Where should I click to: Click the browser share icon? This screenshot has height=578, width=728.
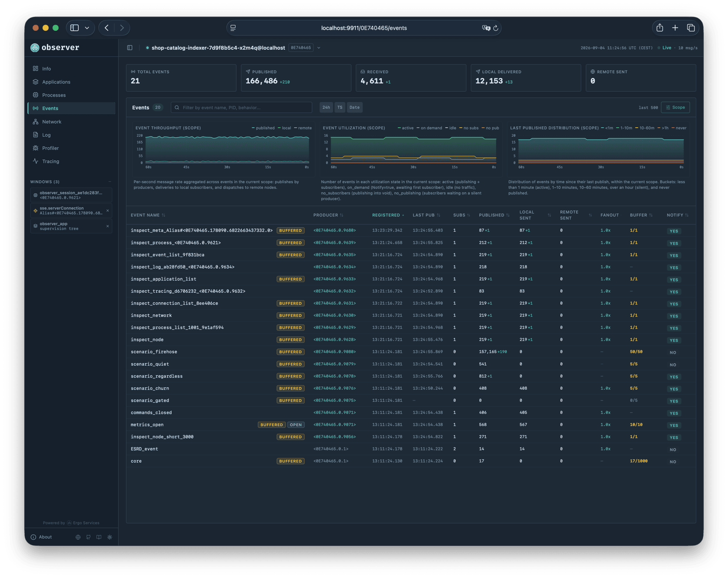tap(660, 28)
